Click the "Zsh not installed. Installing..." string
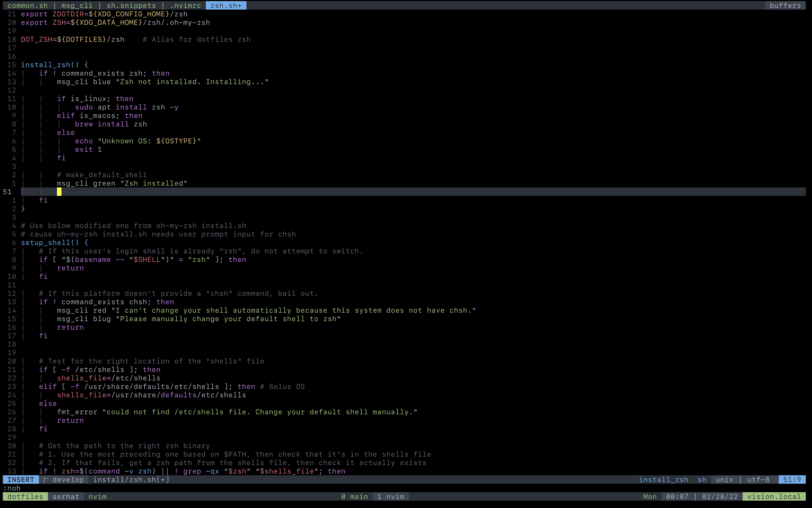This screenshot has width=812, height=508. point(192,82)
